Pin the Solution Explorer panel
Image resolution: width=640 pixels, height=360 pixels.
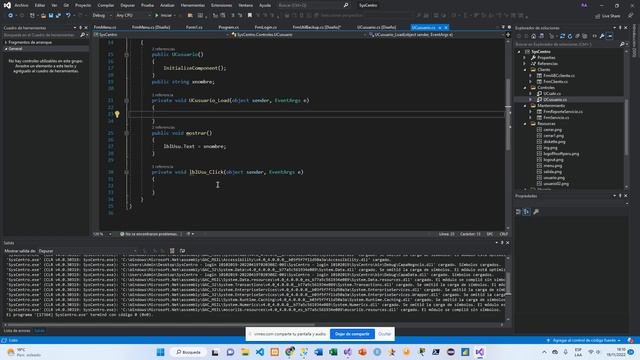620,28
